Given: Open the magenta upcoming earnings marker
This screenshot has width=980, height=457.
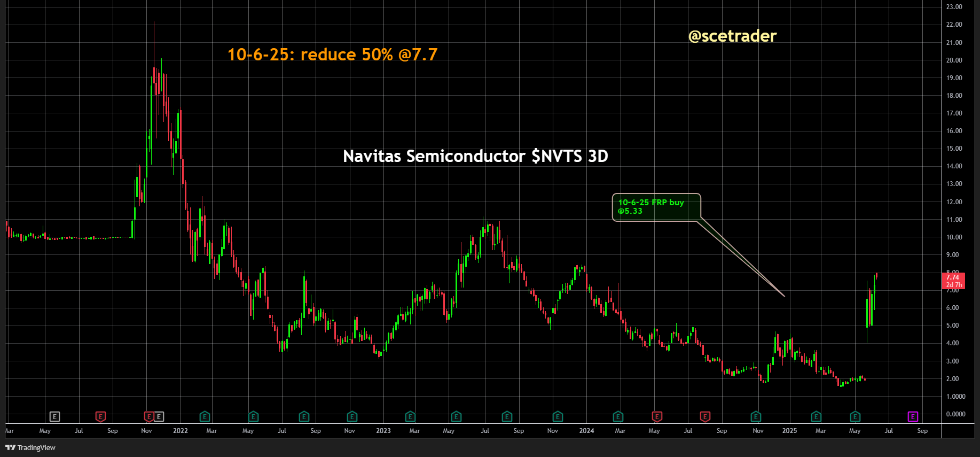Looking at the screenshot, I should pyautogui.click(x=913, y=416).
